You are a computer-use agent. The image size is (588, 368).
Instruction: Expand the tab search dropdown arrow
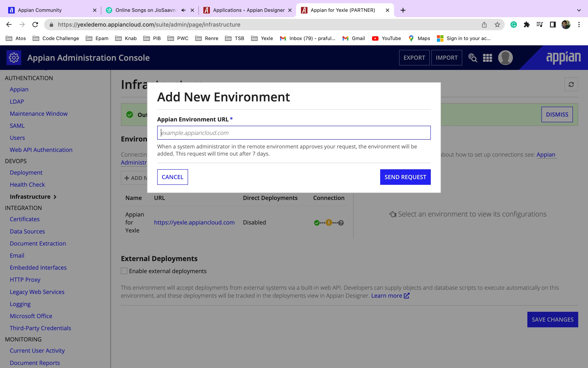coord(579,10)
